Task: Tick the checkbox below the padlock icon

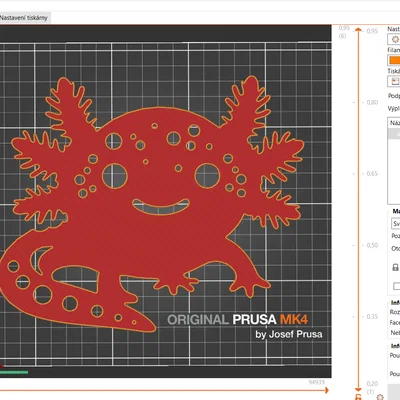Action: coord(396,286)
